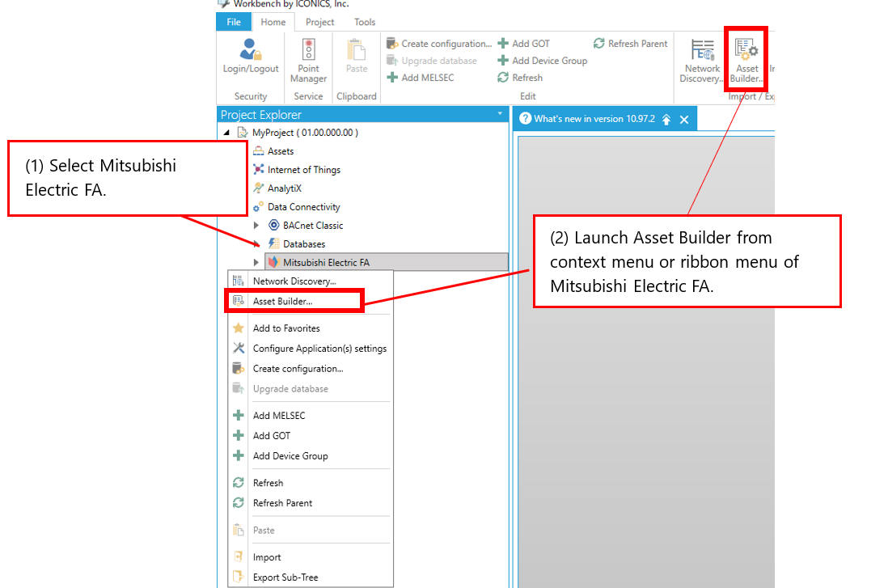Choose Export Sub-Tree in the context menu
This screenshot has width=888, height=588.
coord(285,577)
